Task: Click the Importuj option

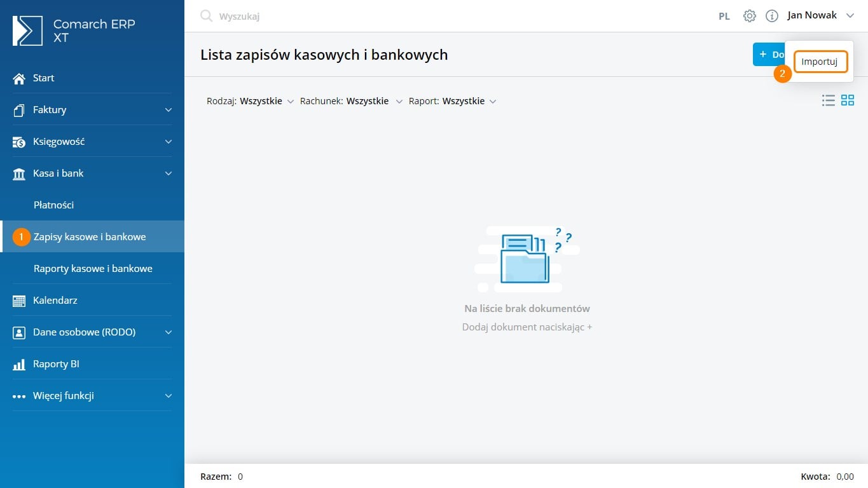Action: click(820, 62)
